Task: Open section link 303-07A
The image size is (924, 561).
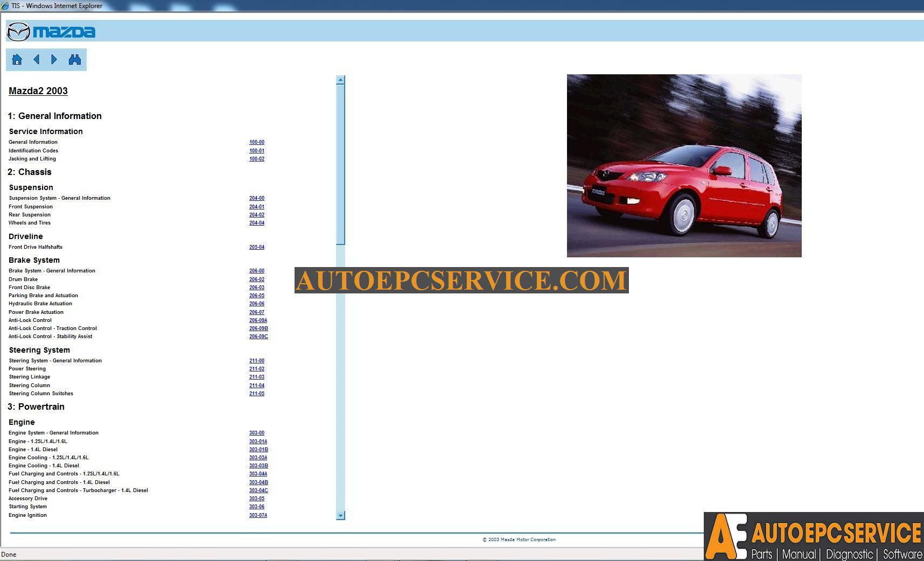Action: [258, 515]
